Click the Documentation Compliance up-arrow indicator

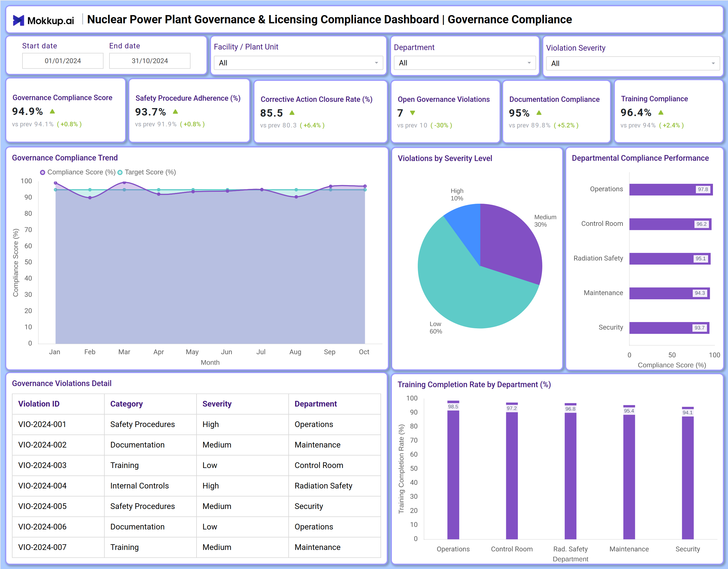click(539, 113)
